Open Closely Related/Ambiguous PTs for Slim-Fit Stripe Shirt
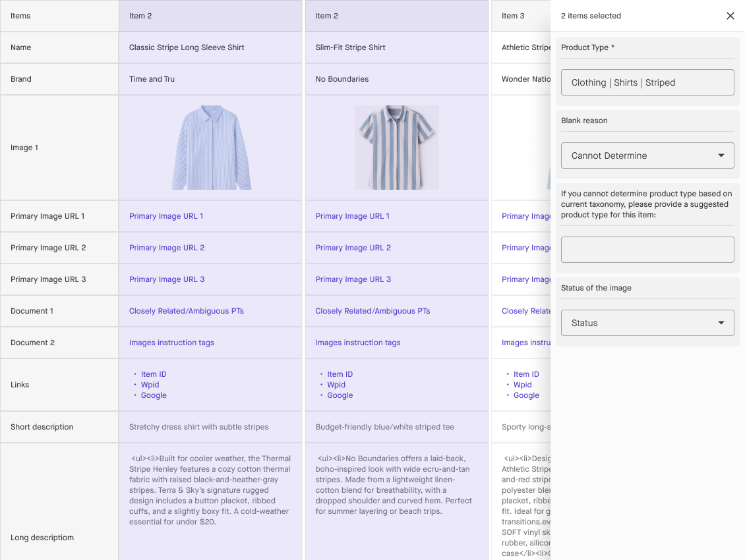The height and width of the screenshot is (560, 745). 372,311
